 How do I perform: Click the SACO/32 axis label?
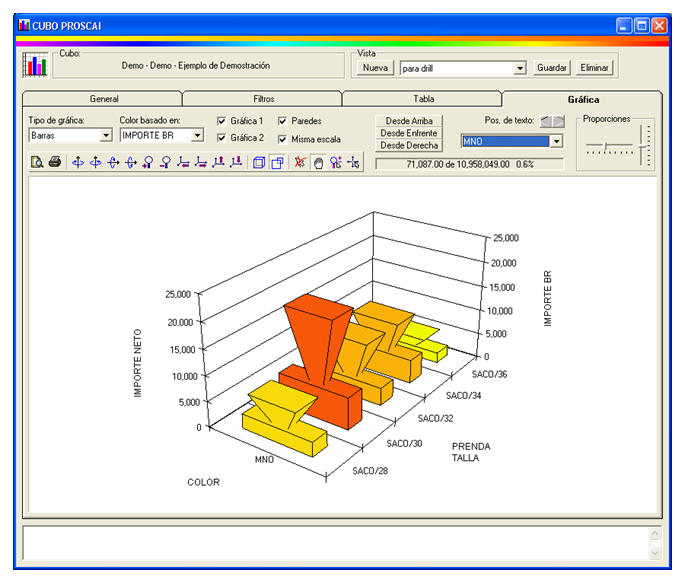coord(435,418)
